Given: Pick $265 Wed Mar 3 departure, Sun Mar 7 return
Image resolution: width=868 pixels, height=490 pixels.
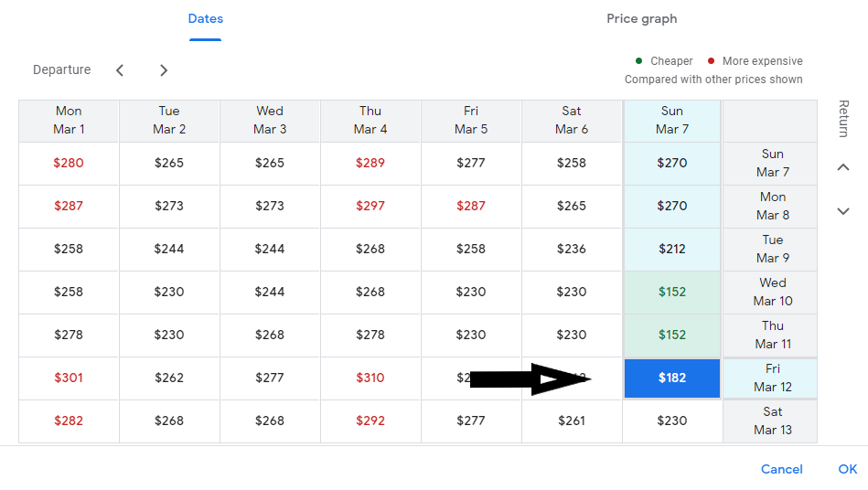Looking at the screenshot, I should 270,163.
